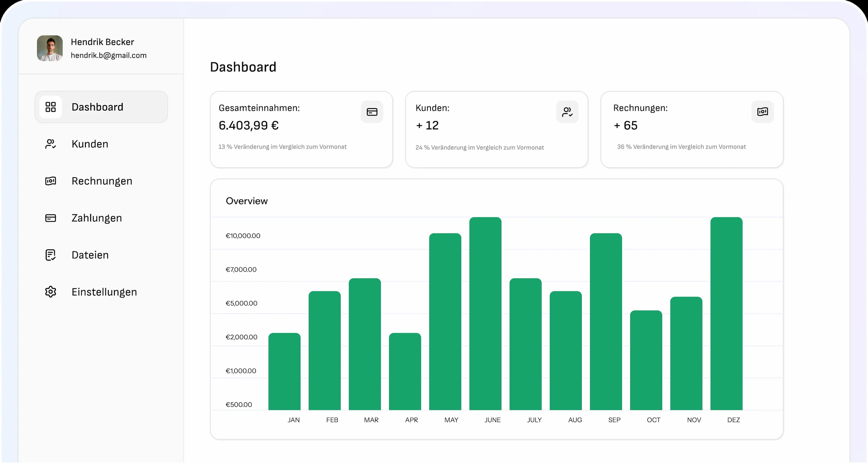Image resolution: width=868 pixels, height=464 pixels.
Task: Click the 13 % Veränderung text
Action: tap(282, 147)
